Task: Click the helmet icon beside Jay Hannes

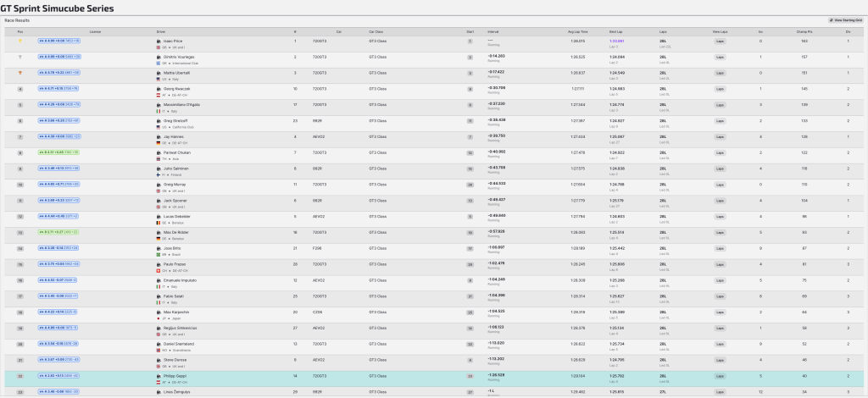Action: point(159,137)
